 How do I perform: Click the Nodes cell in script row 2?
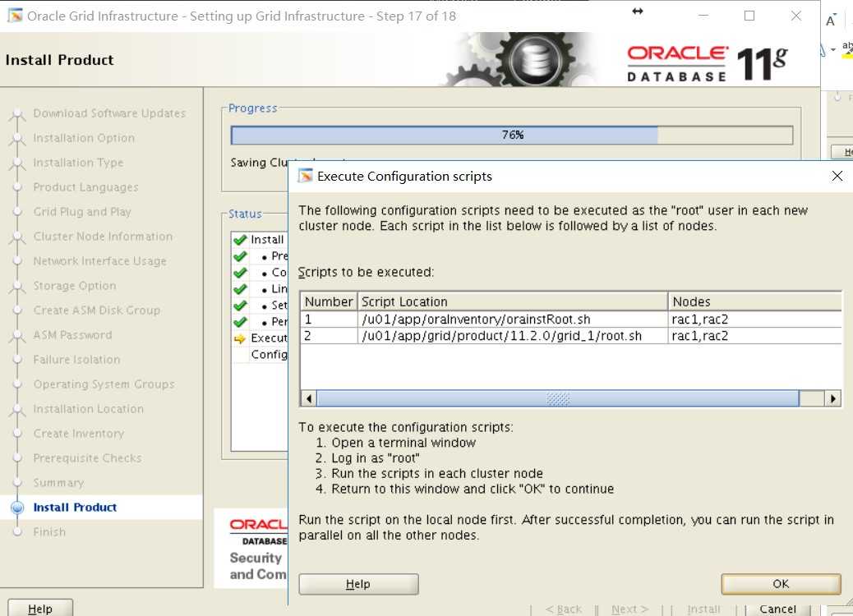(755, 335)
